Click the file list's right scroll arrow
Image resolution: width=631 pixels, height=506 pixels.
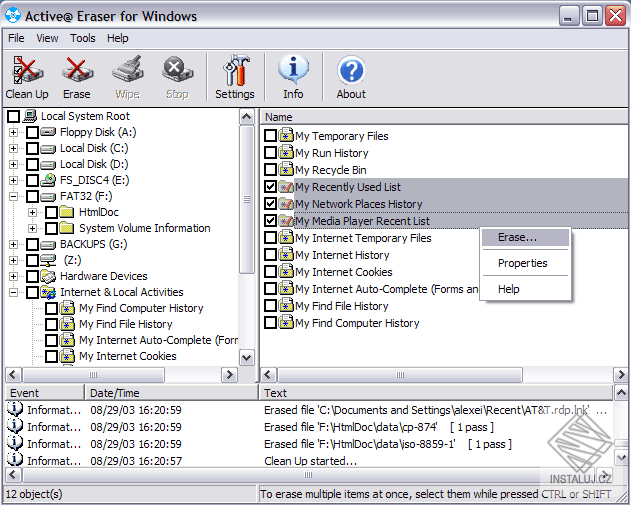click(x=621, y=375)
